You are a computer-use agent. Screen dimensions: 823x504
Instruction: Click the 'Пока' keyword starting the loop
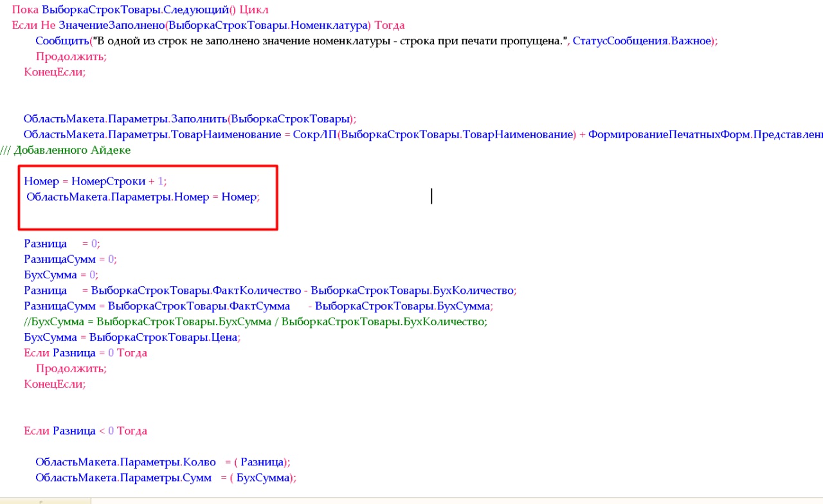pyautogui.click(x=21, y=10)
